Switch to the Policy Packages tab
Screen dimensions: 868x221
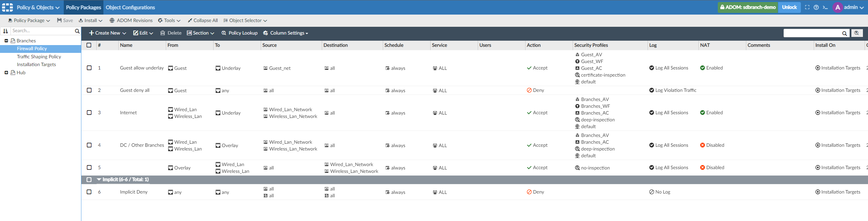pyautogui.click(x=83, y=7)
